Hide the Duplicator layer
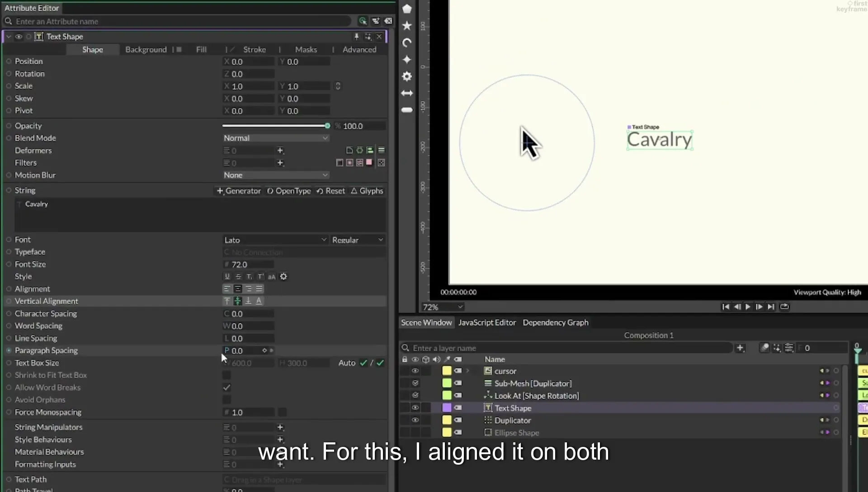 pyautogui.click(x=415, y=420)
